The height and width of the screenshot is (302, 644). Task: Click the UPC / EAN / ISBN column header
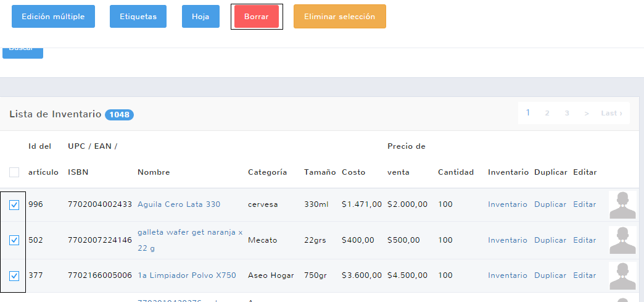[93, 159]
